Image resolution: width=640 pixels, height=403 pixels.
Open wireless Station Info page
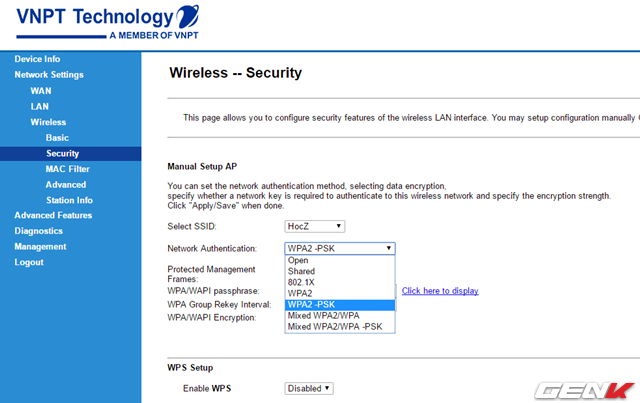pyautogui.click(x=69, y=200)
